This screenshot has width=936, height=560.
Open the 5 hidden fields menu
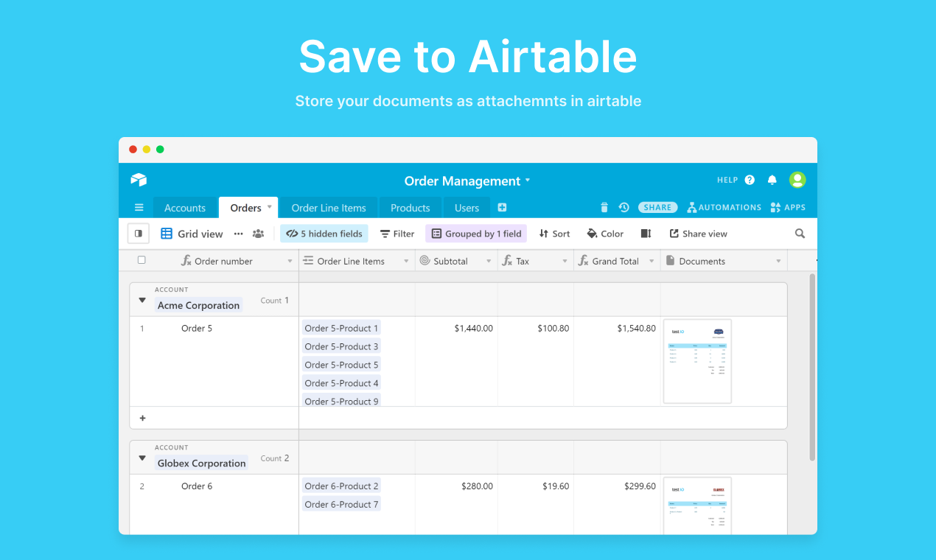click(x=324, y=234)
